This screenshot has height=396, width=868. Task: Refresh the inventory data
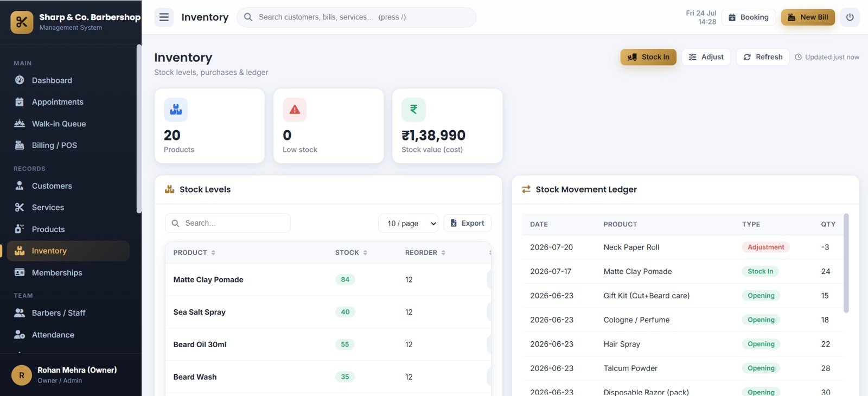pos(763,57)
